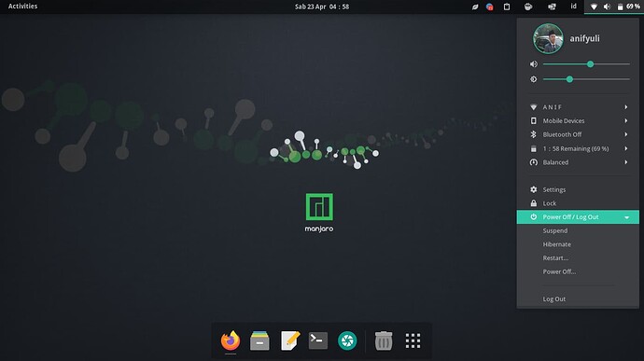This screenshot has width=644, height=361.
Task: Show the applications grid
Action: tap(413, 340)
